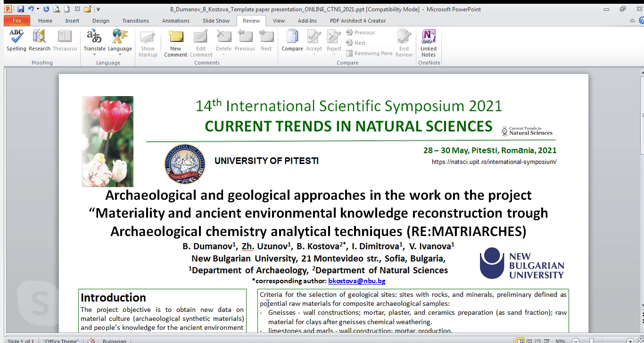This screenshot has width=644, height=343.
Task: Expand the Accept dropdown arrow
Action: pos(314,55)
